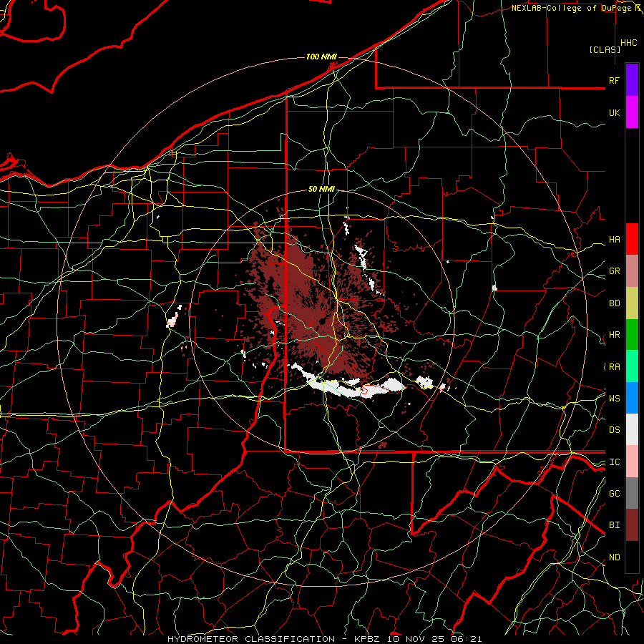Click the BI brown legend swatch
644x644 pixels.
632,525
